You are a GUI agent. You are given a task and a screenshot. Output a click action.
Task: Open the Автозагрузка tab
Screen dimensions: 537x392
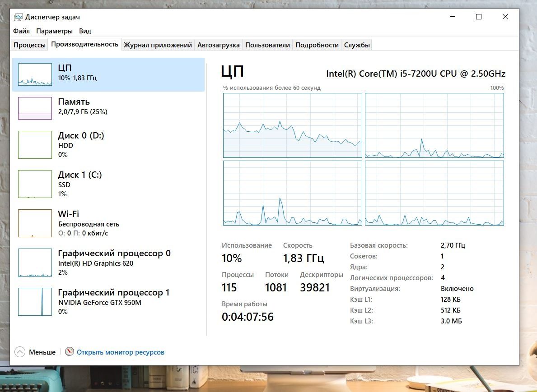click(219, 45)
